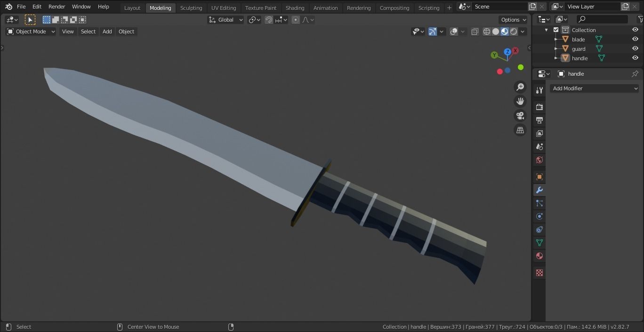The image size is (644, 332).
Task: Open the View Layer properties tab
Action: click(x=539, y=134)
